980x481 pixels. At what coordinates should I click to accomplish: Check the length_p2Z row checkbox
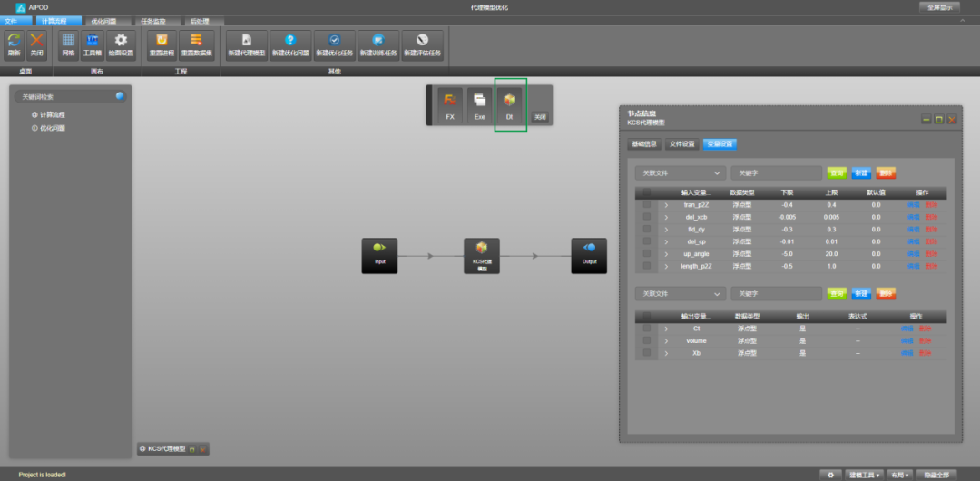tap(647, 265)
